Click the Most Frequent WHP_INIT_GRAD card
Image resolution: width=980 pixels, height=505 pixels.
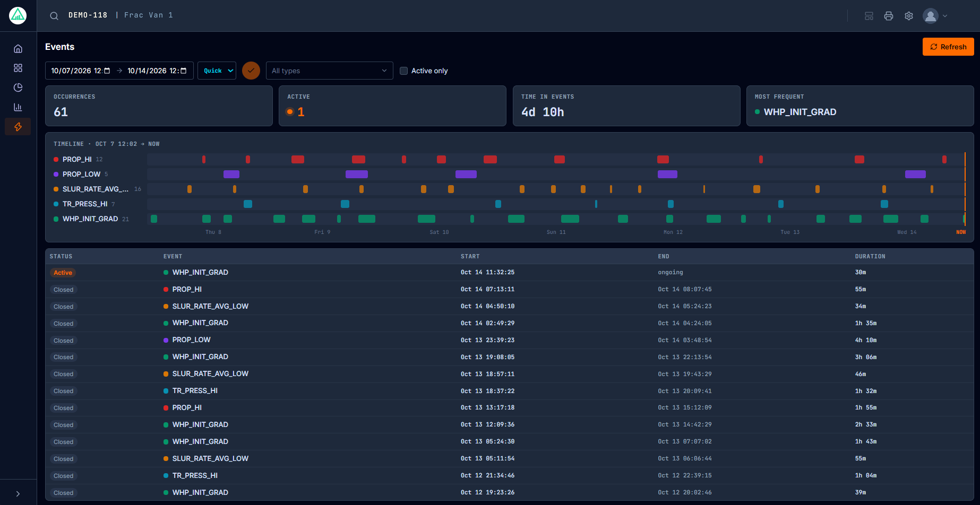tap(860, 106)
